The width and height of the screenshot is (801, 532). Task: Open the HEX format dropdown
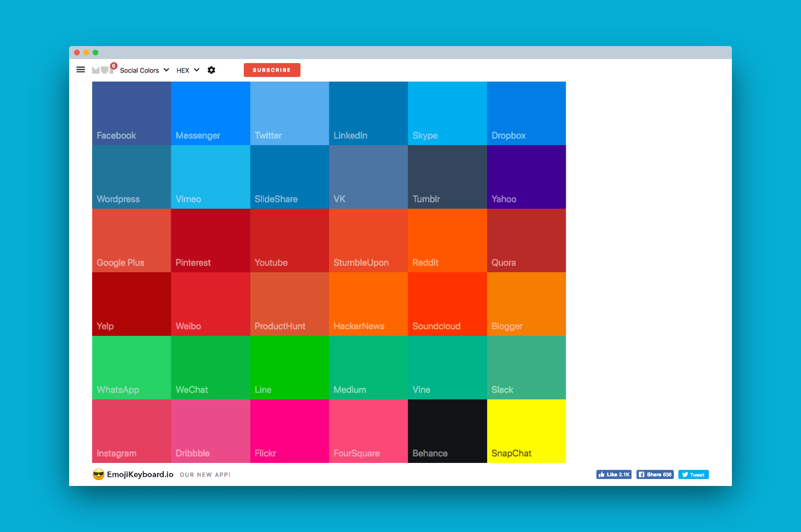tap(188, 70)
